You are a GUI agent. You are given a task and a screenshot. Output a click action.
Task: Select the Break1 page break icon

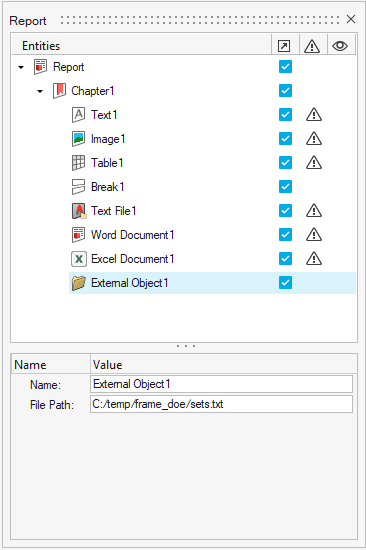(78, 187)
